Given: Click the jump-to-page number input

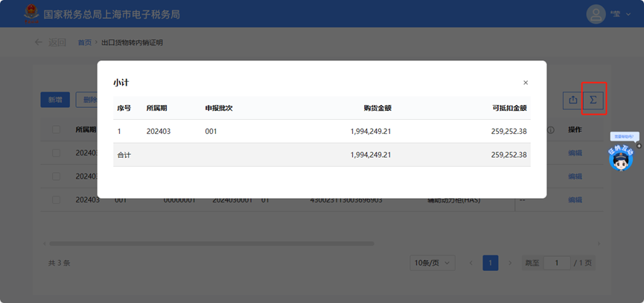Looking at the screenshot, I should (x=556, y=263).
